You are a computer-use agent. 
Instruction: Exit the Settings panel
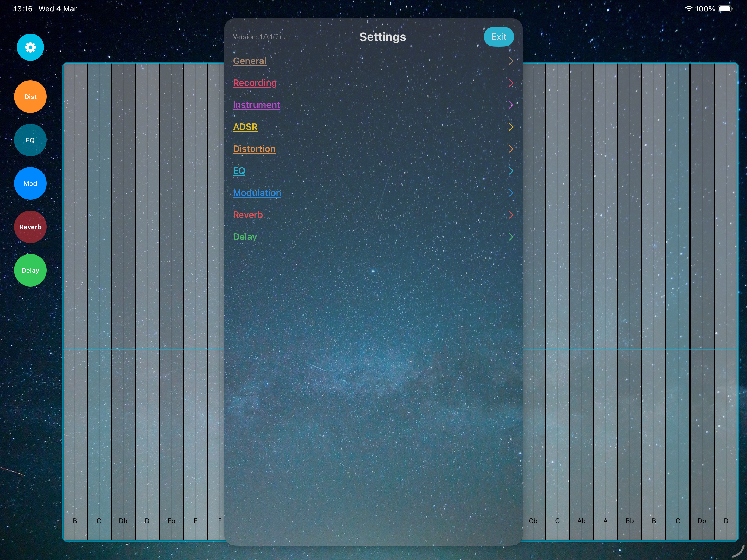coord(499,37)
